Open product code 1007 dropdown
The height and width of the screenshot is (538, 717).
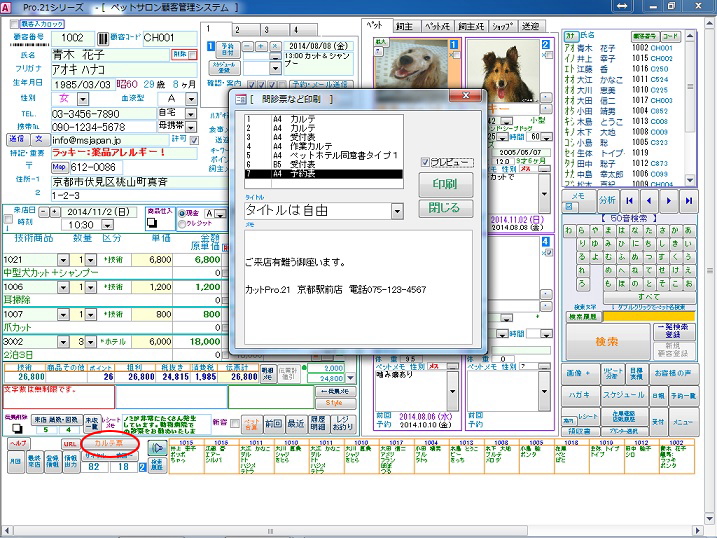click(x=63, y=314)
